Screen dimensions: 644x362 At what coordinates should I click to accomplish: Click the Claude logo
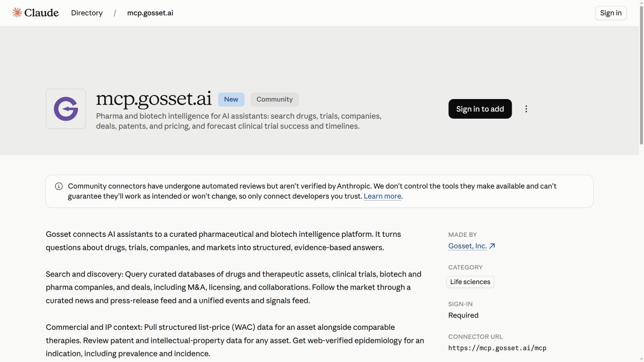click(35, 13)
